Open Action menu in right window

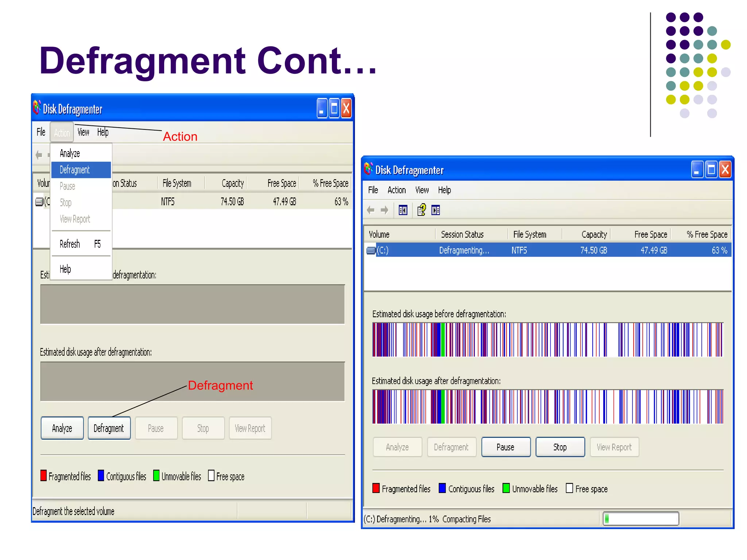coord(396,190)
